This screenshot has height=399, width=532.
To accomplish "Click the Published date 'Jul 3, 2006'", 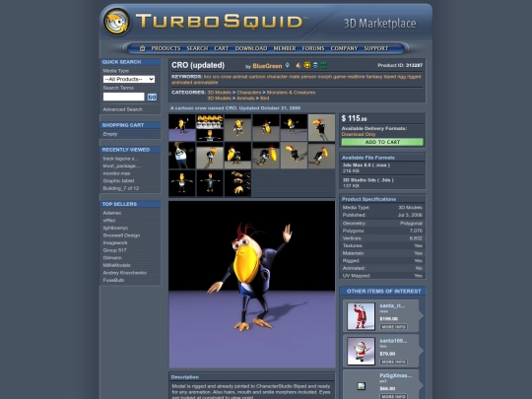I will point(410,215).
